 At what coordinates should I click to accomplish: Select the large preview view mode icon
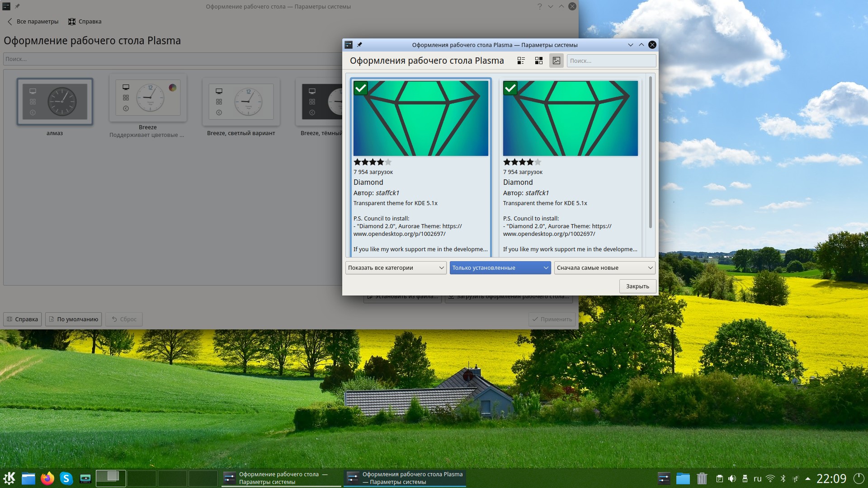[x=556, y=61]
